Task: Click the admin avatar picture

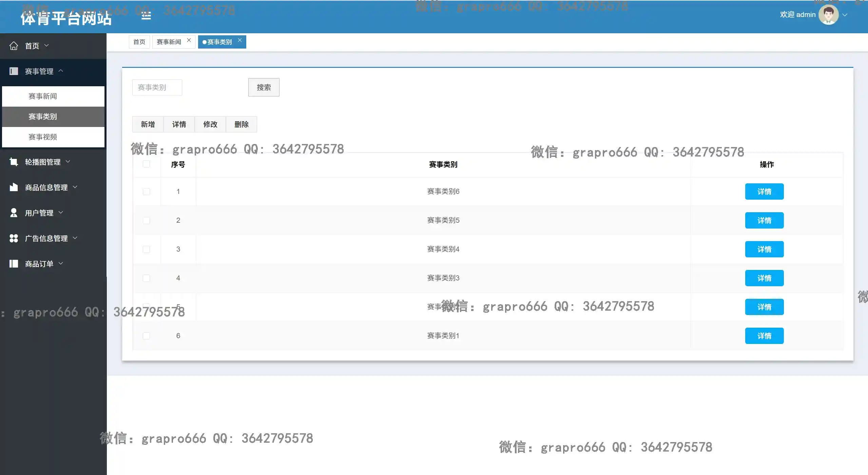Action: point(828,15)
